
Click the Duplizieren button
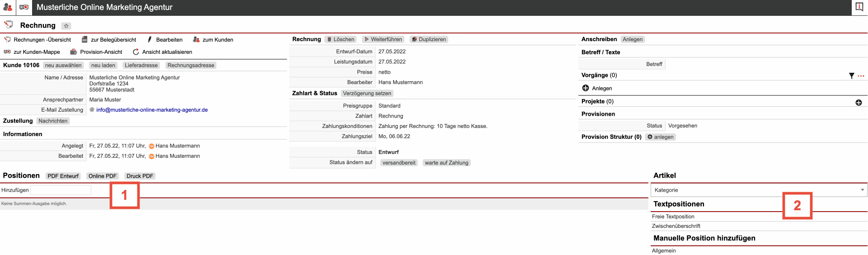click(428, 39)
